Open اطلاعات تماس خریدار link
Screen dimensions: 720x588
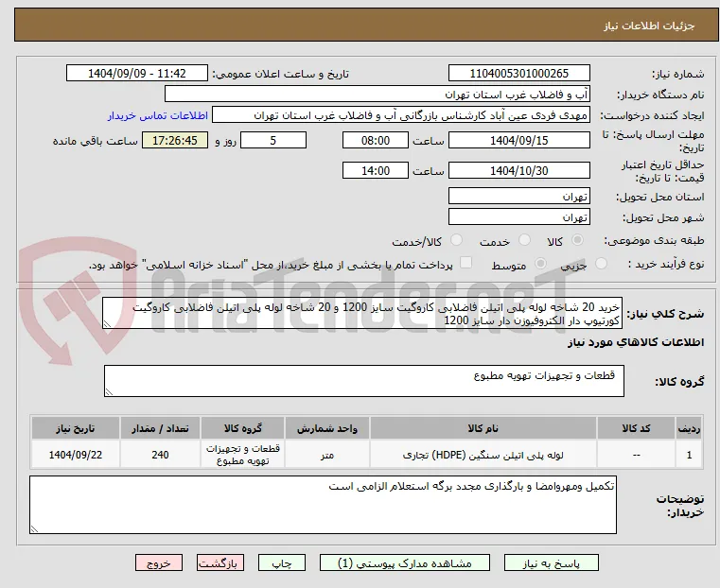pyautogui.click(x=158, y=115)
